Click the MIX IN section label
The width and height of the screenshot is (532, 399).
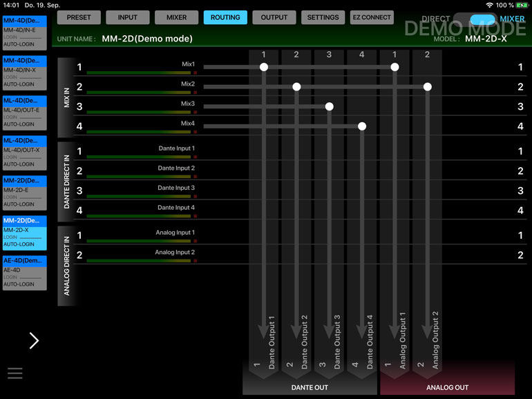click(x=66, y=97)
